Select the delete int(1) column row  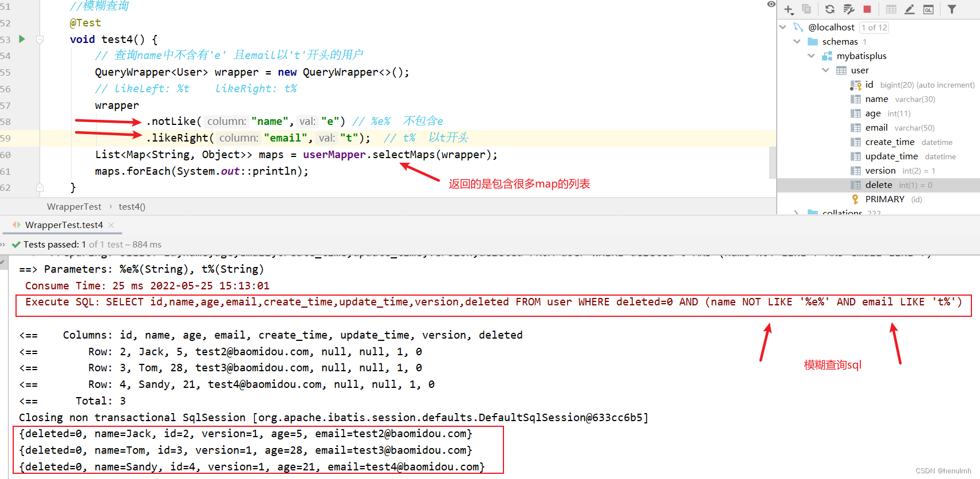tap(878, 185)
